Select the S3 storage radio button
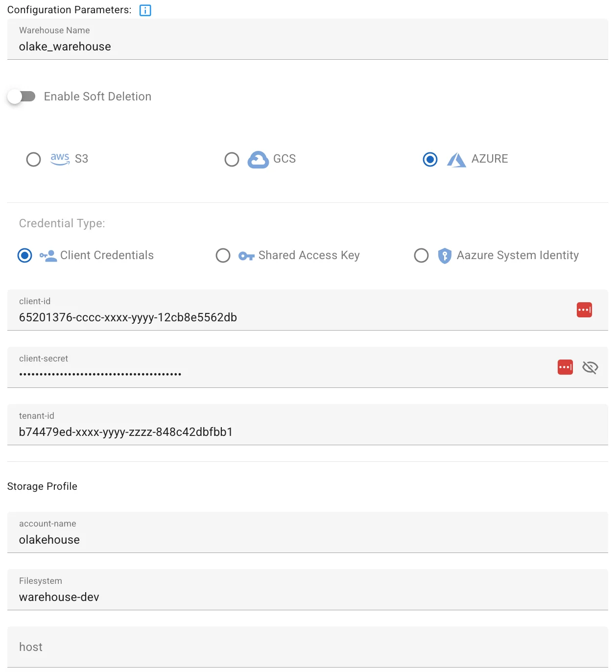 33,159
